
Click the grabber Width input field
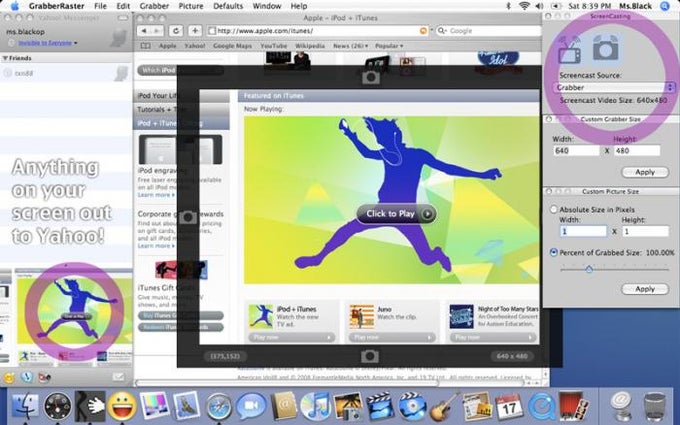(x=576, y=151)
